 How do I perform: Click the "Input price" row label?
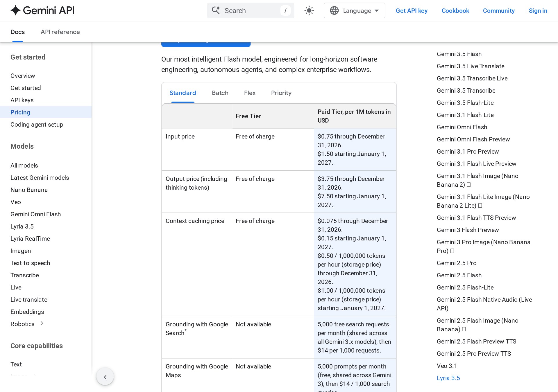(x=180, y=136)
